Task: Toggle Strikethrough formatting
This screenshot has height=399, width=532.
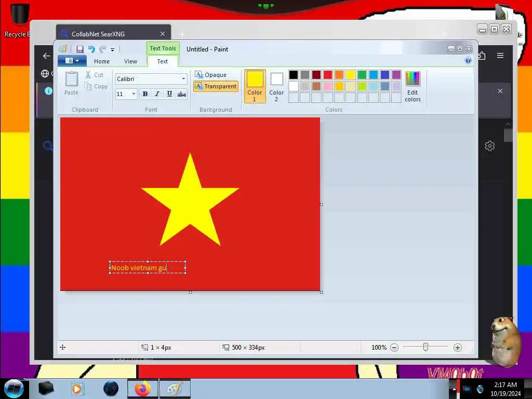Action: click(181, 94)
